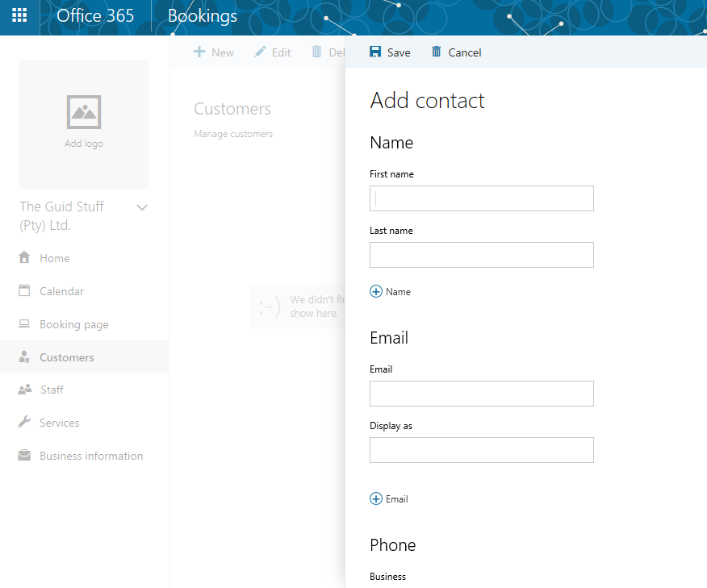Click the Add logo image placeholder
Image resolution: width=707 pixels, height=588 pixels.
click(x=84, y=122)
